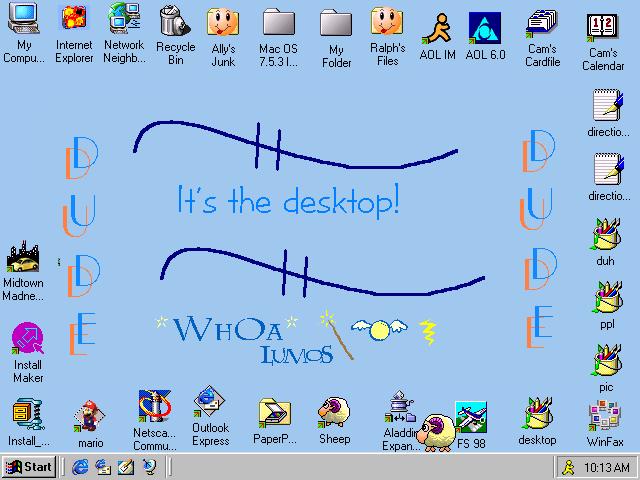
Task: Click the 10:13 AM taskbar clock
Action: point(607,467)
